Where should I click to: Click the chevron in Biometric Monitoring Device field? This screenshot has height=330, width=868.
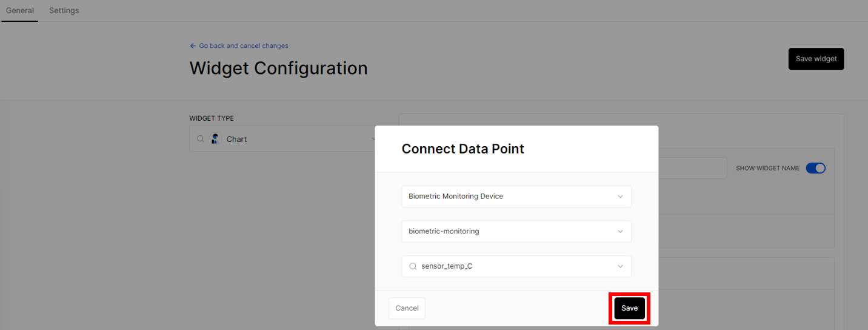620,197
